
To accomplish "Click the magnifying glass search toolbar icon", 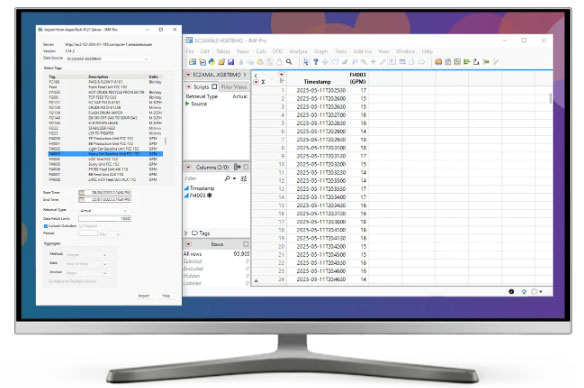I will (x=289, y=62).
